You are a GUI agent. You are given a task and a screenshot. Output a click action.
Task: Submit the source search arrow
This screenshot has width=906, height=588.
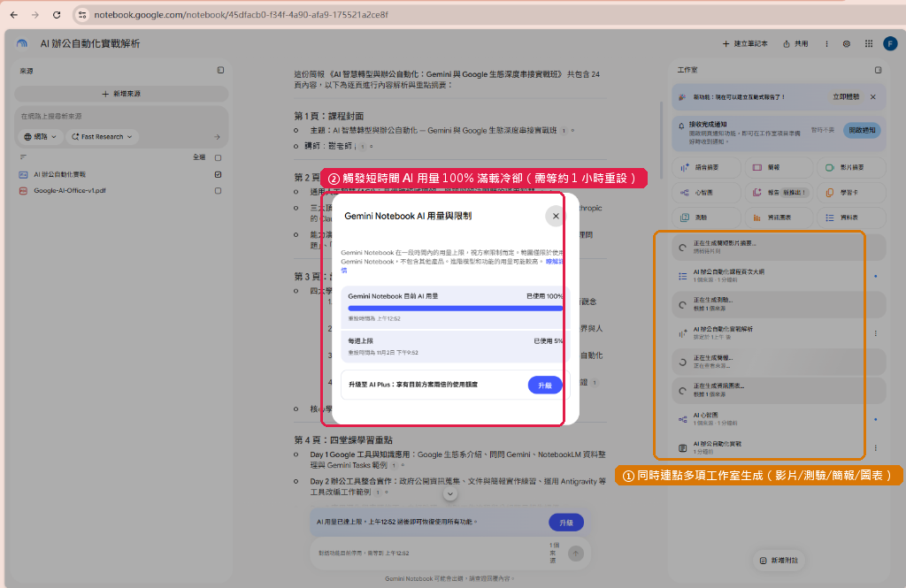[x=217, y=137]
